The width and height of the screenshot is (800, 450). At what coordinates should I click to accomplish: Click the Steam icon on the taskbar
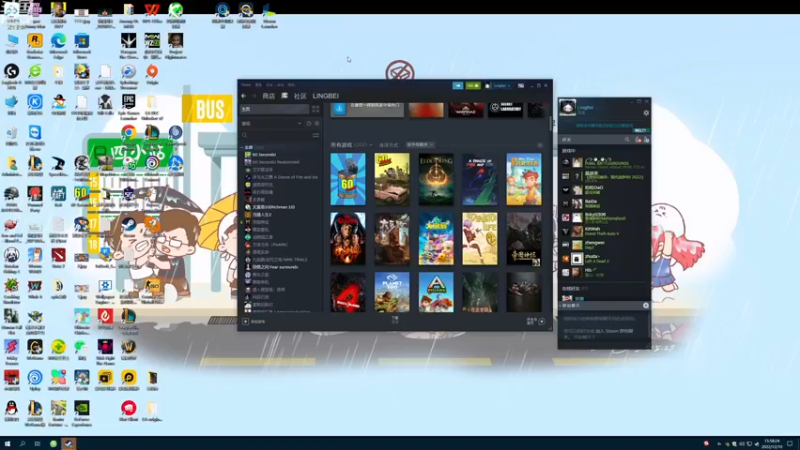pos(68,444)
